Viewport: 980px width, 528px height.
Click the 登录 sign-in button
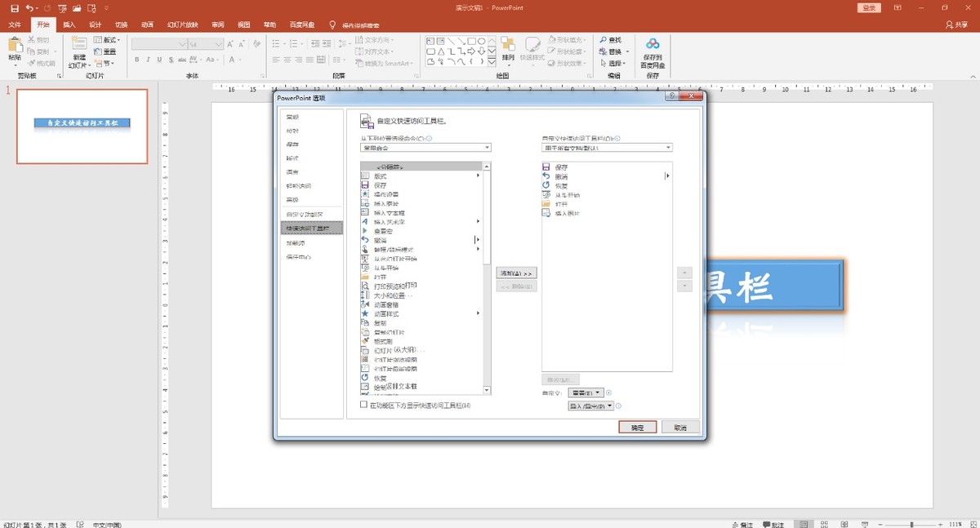pyautogui.click(x=869, y=7)
